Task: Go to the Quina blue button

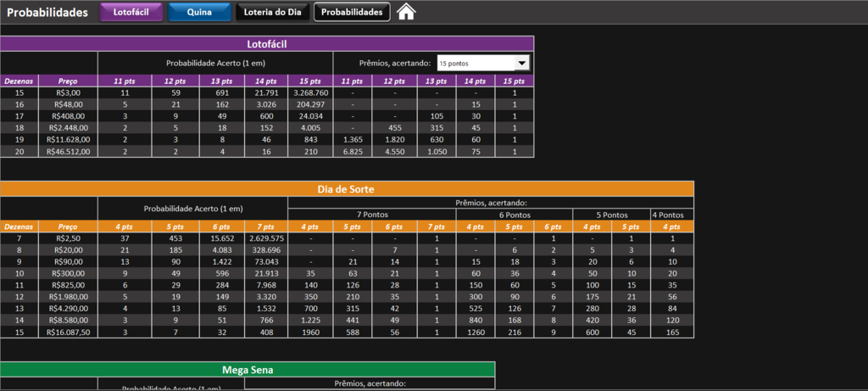Action: coord(199,12)
